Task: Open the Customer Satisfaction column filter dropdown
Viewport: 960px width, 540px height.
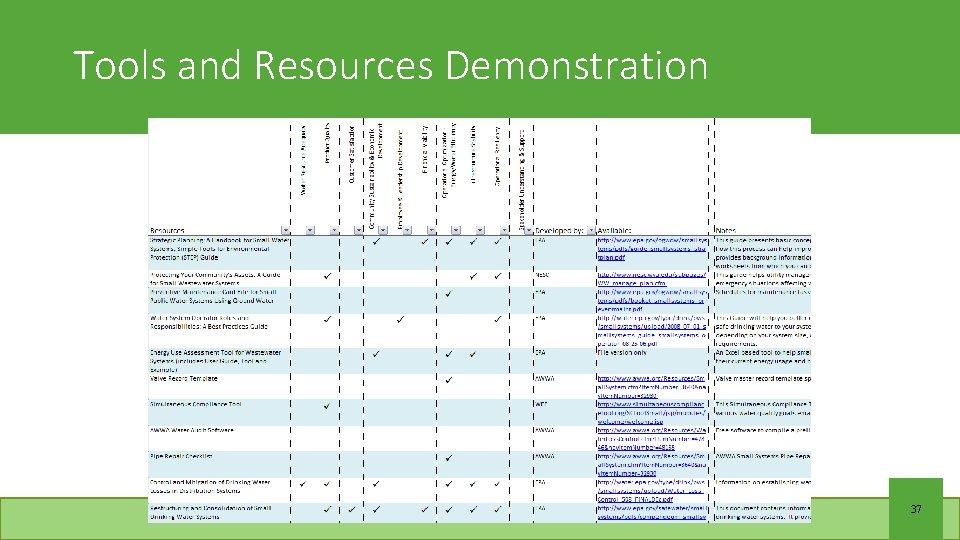Action: click(x=359, y=231)
